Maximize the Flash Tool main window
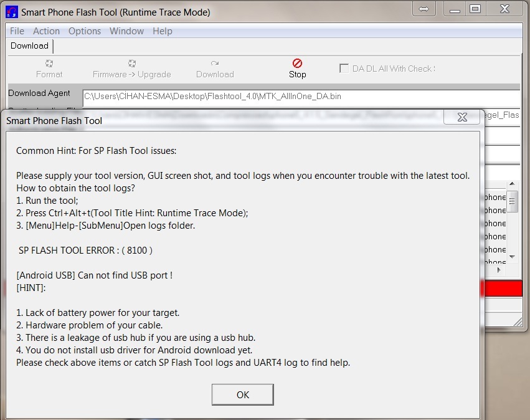 (475, 9)
